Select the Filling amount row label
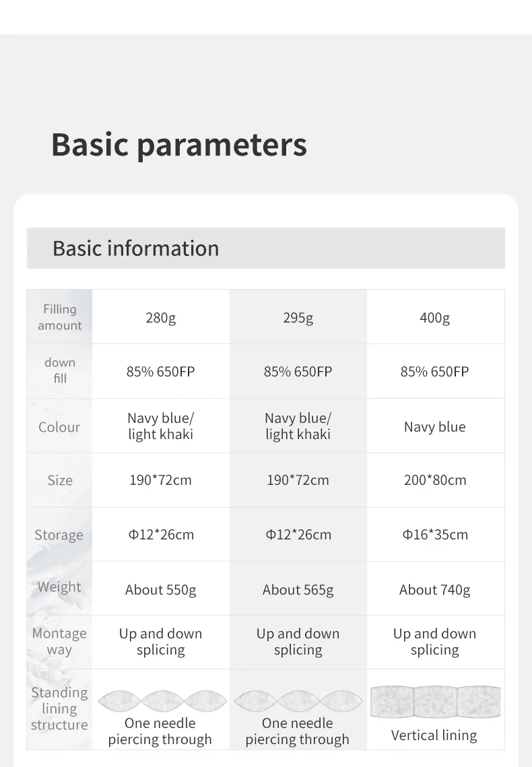The image size is (532, 767). click(x=60, y=317)
